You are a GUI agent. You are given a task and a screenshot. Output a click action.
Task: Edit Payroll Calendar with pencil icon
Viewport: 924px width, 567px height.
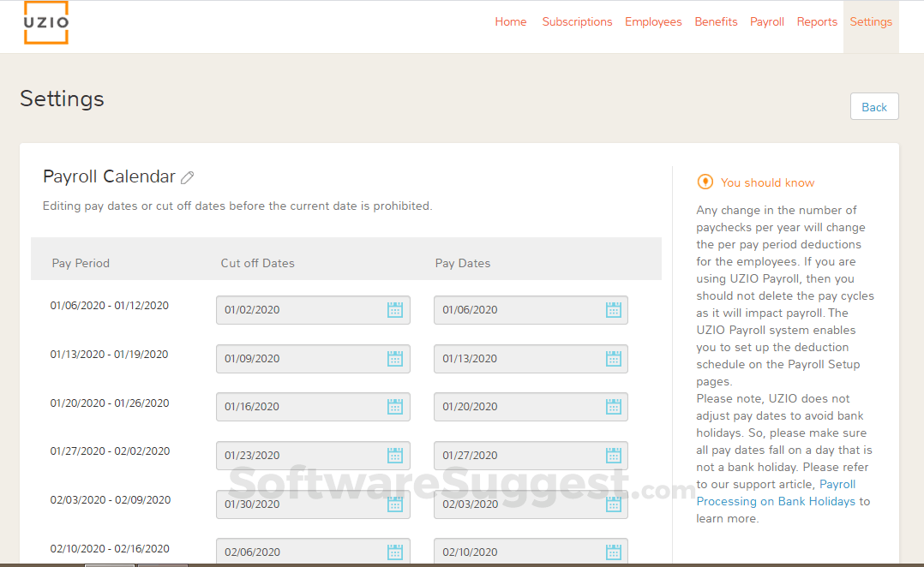188,177
